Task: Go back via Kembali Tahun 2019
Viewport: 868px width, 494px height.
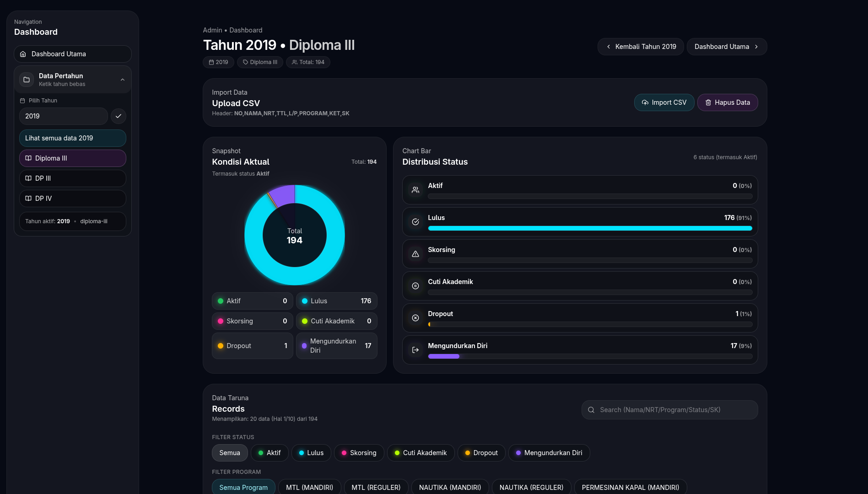Action: point(641,47)
